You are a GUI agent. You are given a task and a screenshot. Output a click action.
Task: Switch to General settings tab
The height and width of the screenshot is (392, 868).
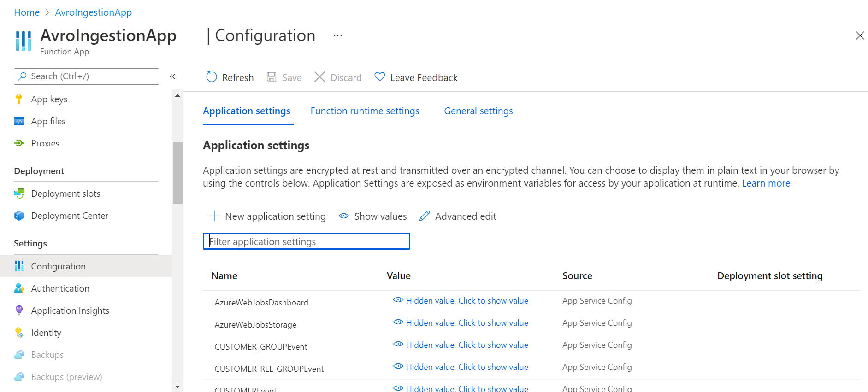point(478,111)
